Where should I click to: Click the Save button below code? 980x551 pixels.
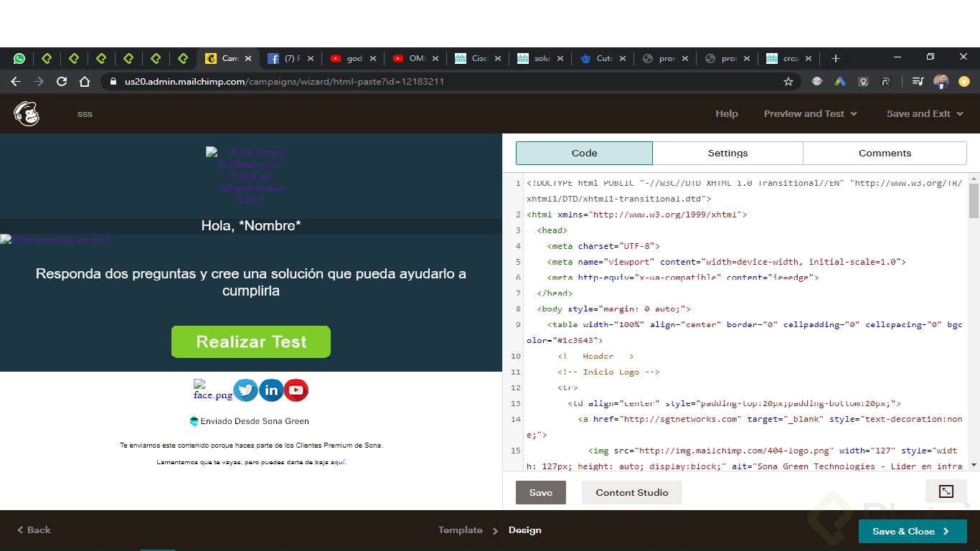click(x=541, y=492)
